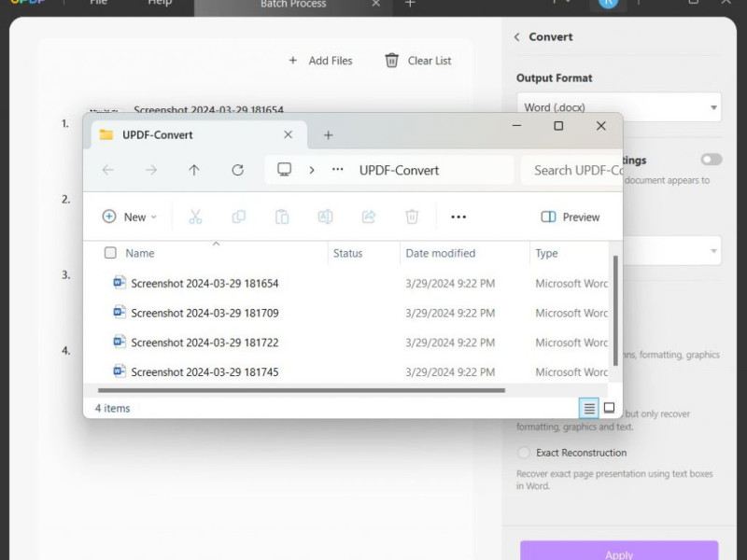Switch to Details view icon in status bar
This screenshot has height=560, width=747.
pyautogui.click(x=589, y=408)
